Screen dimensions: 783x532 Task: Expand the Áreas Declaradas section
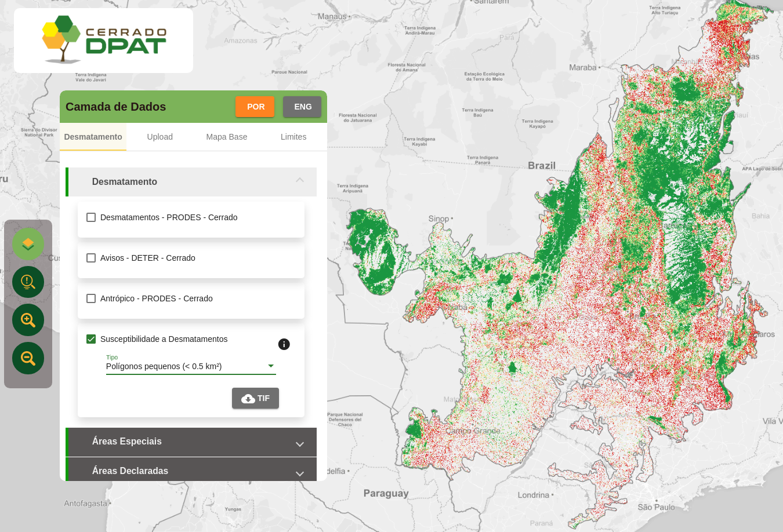191,470
